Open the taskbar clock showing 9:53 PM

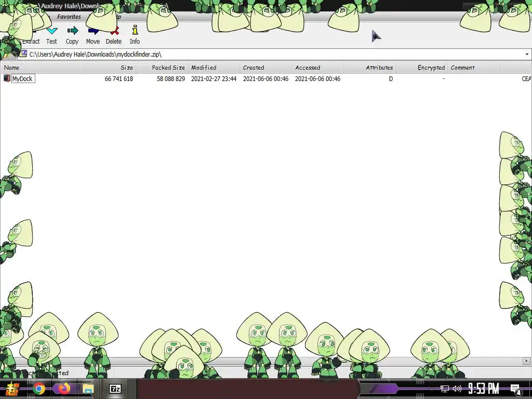tap(484, 389)
